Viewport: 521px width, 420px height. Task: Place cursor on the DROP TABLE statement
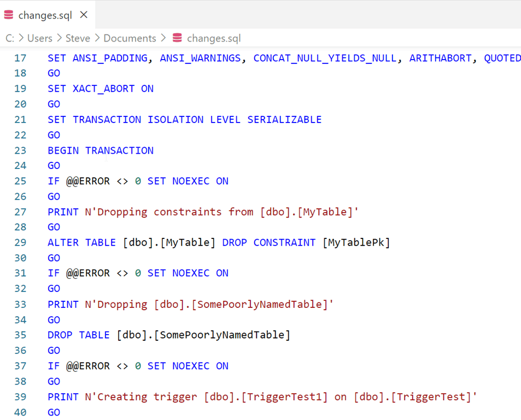(79, 335)
